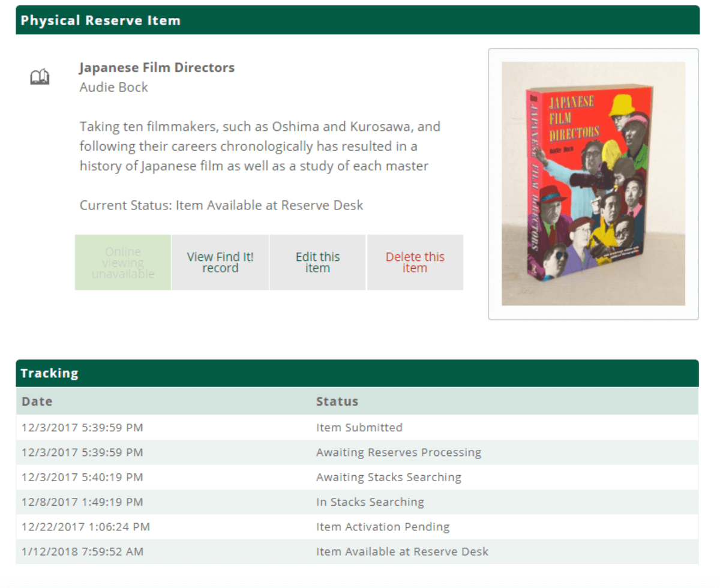Viewport: 720px width, 588px height.
Task: Click the 1/12/2018 7:59:52 AM date entry
Action: pos(82,551)
